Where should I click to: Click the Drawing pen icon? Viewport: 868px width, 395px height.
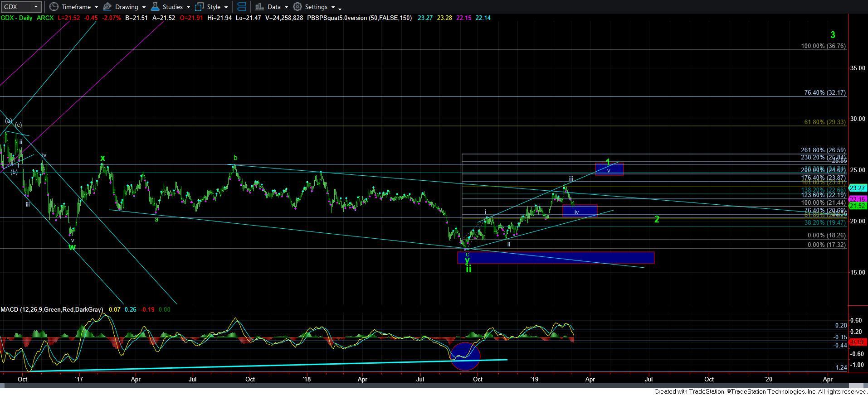click(x=107, y=7)
